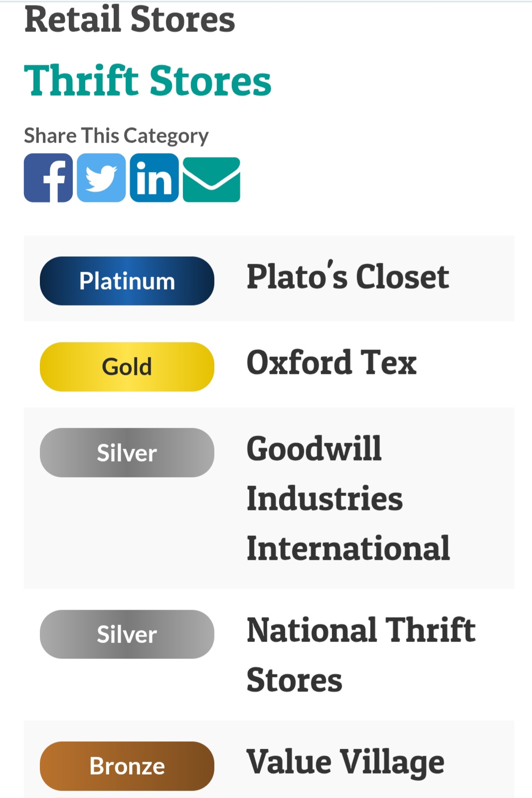Click the Thrift Stores category title

coord(148,81)
